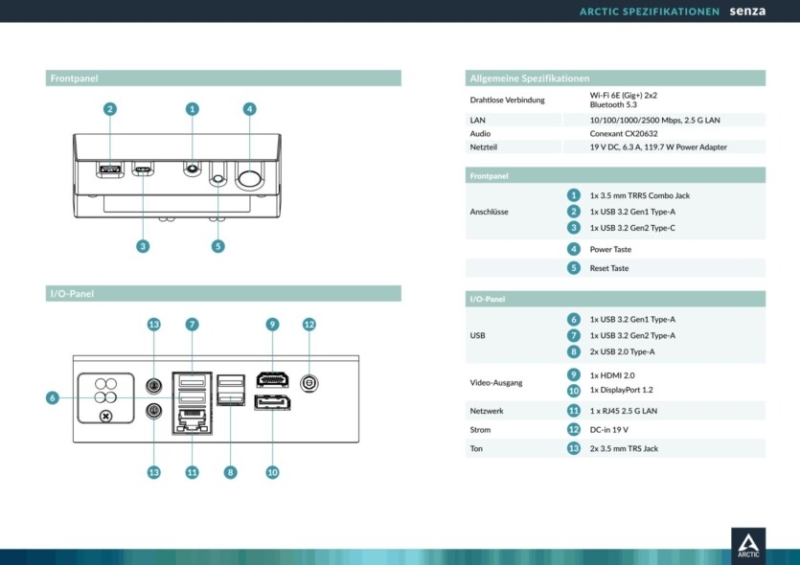Screen dimensions: 800x565
Task: Click callout number 12 above the I/O drawing
Action: tap(309, 324)
